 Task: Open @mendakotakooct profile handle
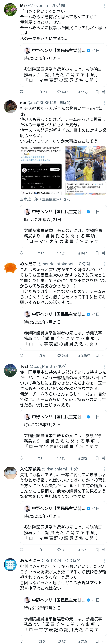(x=55, y=264)
